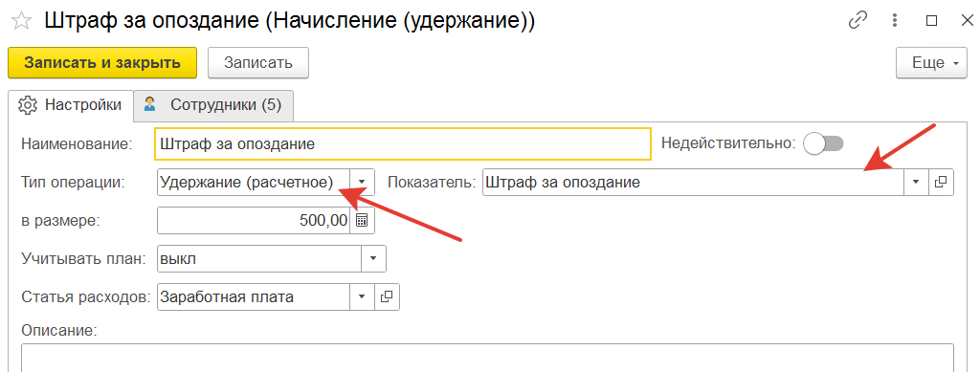Expand the Тип операции dropdown list
This screenshot has width=980, height=372.
pos(362,183)
